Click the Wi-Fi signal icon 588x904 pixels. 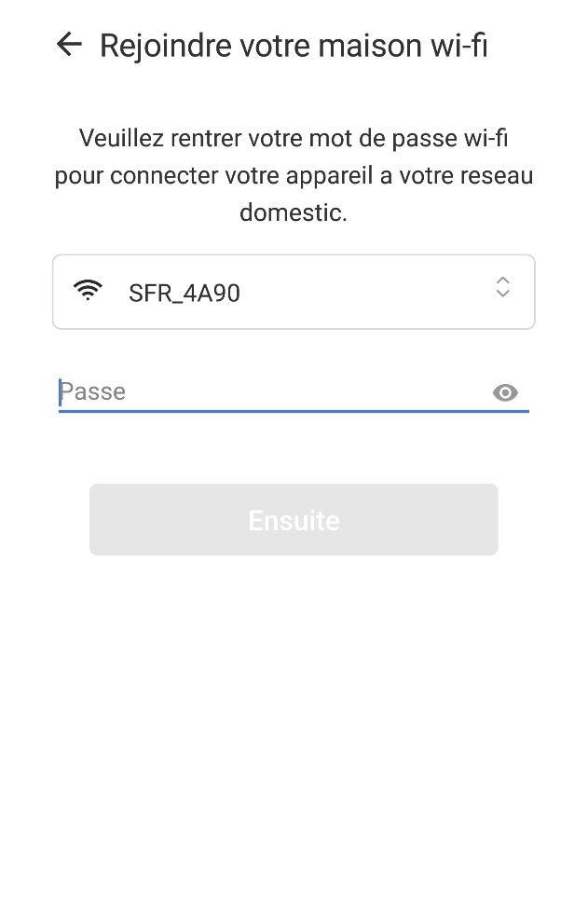point(88,290)
